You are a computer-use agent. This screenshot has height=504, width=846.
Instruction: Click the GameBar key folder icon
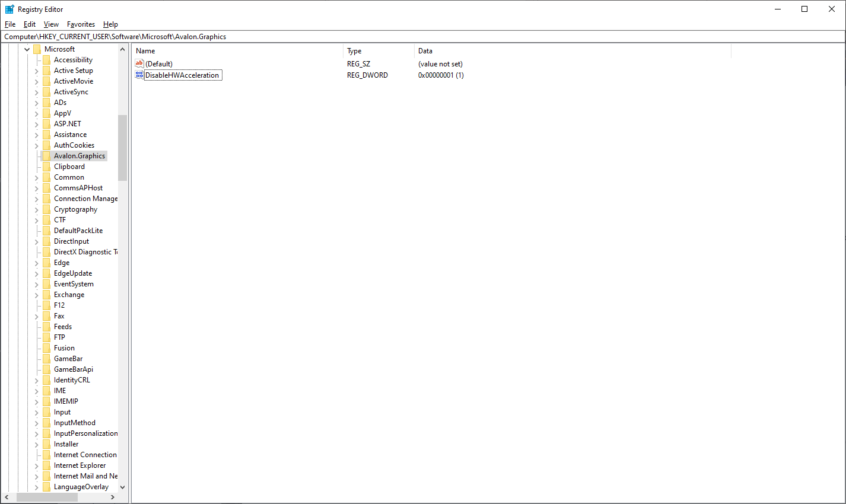[x=46, y=359]
